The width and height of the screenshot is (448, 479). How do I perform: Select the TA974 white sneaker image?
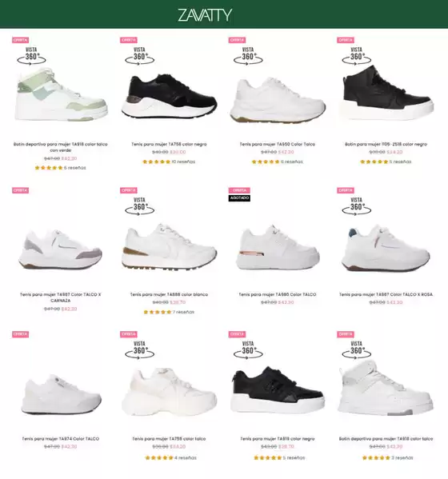[x=61, y=394]
